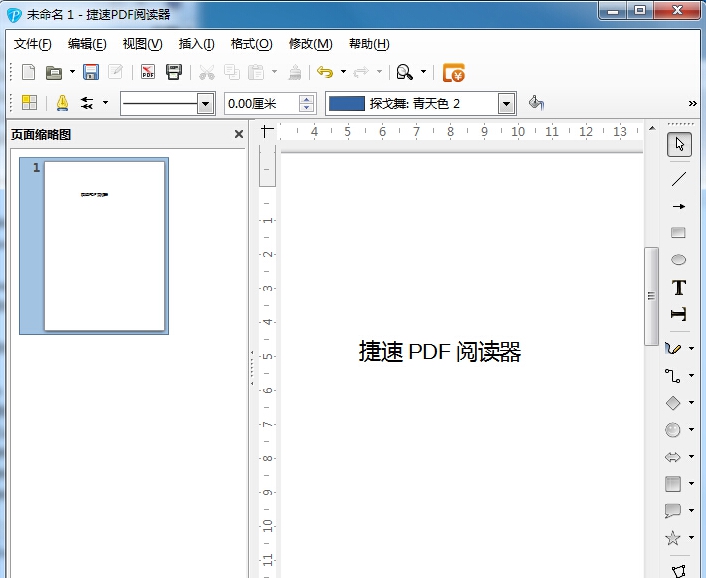
Task: Select the star shapes tool
Action: coord(673,537)
